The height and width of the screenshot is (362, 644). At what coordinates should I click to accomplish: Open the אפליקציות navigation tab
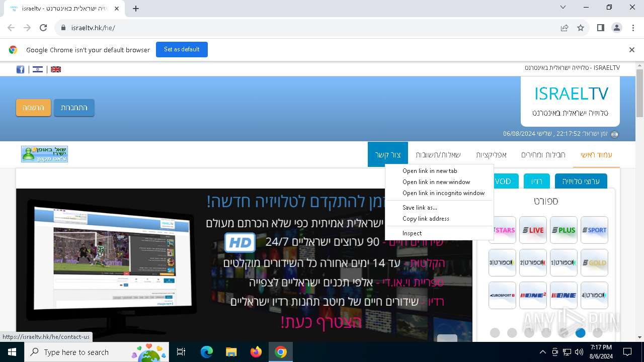491,154
